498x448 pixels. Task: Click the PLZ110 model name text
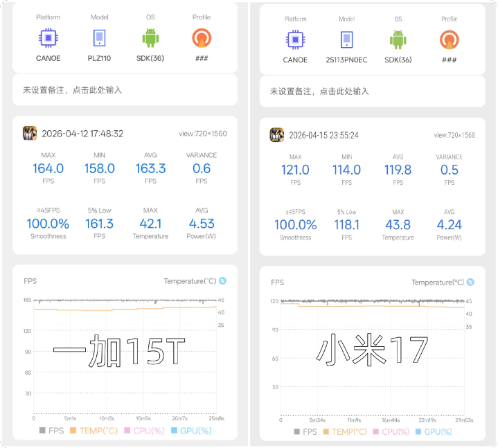pyautogui.click(x=100, y=58)
